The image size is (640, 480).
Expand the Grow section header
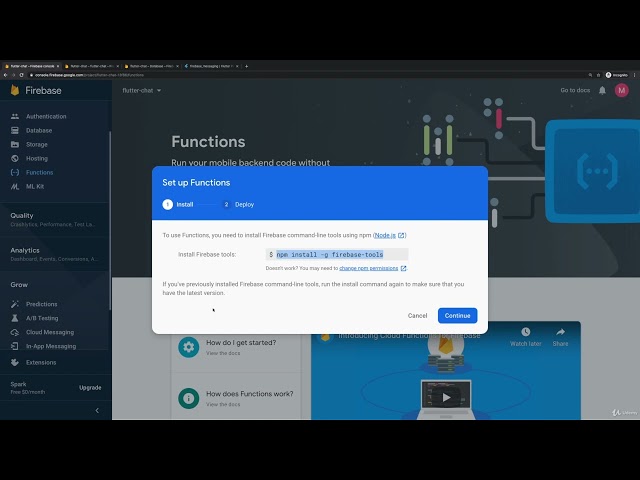coord(19,285)
